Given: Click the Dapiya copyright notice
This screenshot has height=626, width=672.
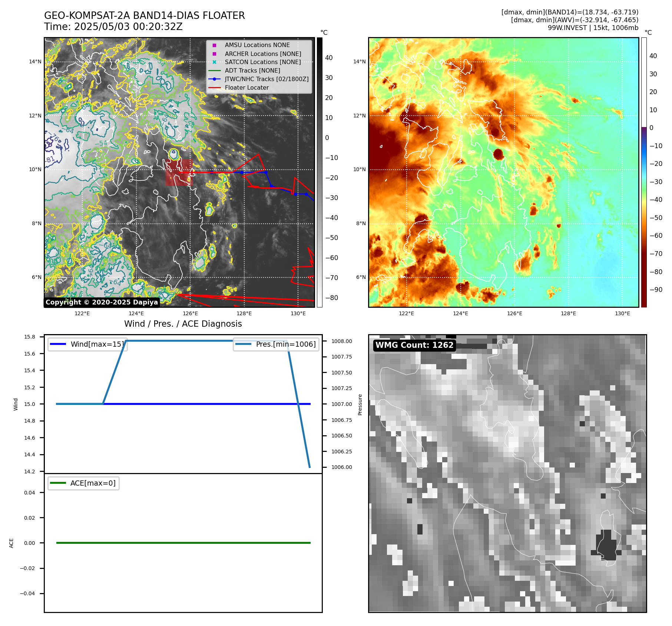Looking at the screenshot, I should pos(102,302).
